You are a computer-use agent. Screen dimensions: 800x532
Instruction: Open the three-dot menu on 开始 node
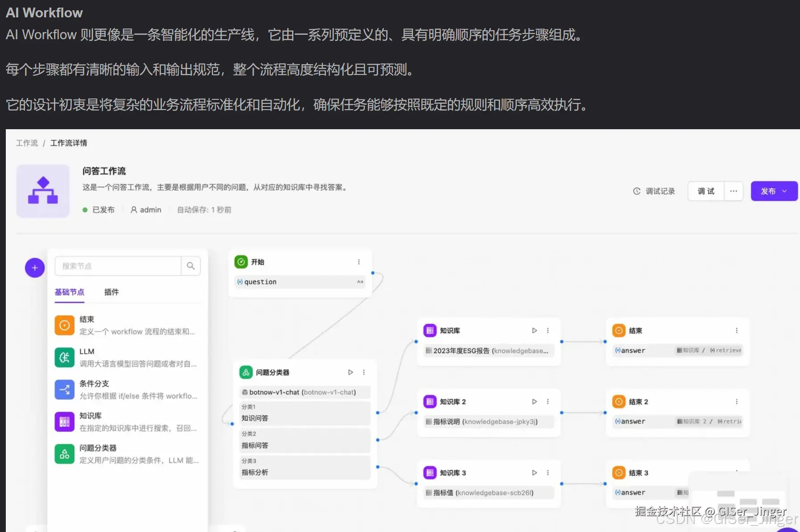tap(359, 262)
